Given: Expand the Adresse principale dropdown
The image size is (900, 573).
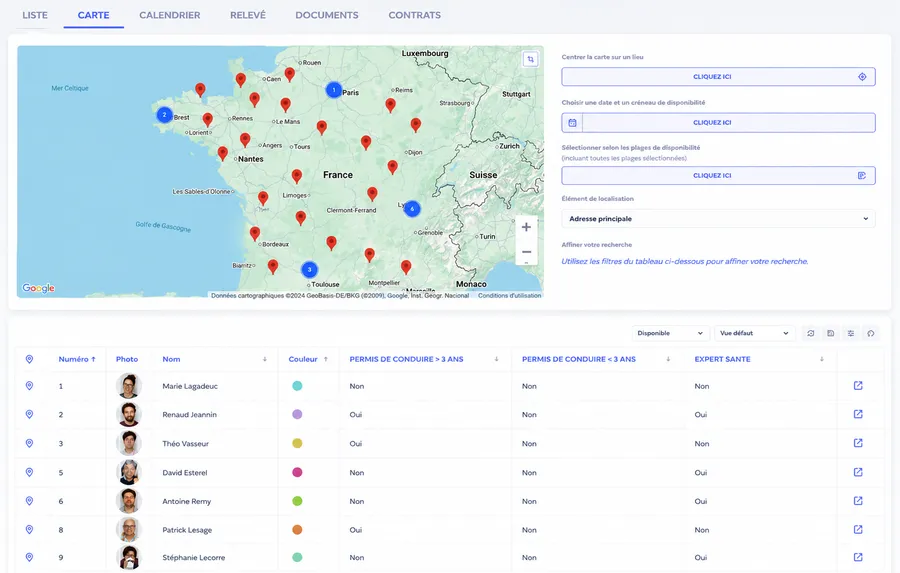Looking at the screenshot, I should tap(718, 219).
